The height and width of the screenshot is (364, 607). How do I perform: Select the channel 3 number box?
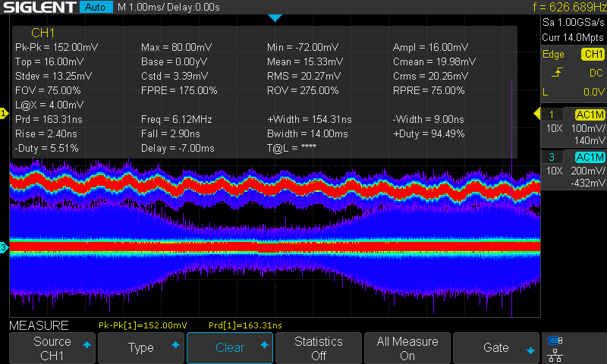coord(552,157)
